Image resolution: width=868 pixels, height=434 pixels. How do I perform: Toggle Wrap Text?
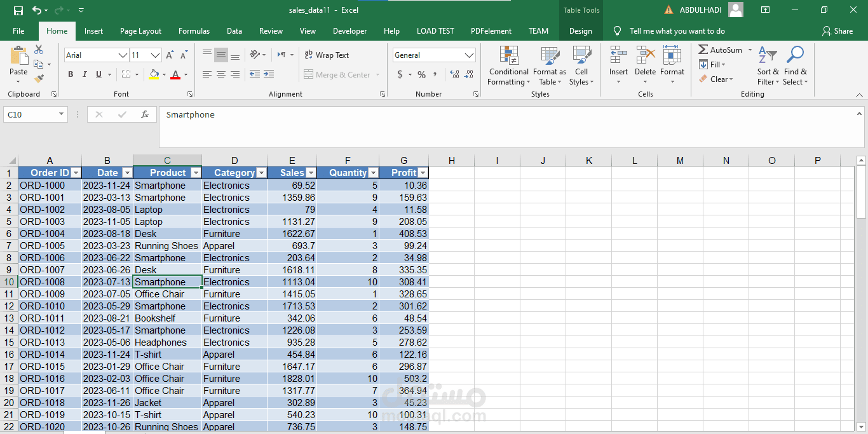(x=327, y=55)
